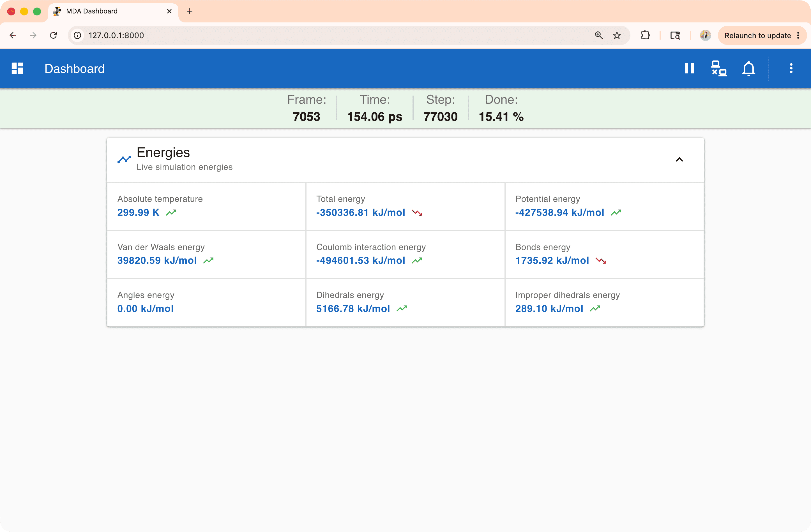Click the Frame value 7053
The image size is (811, 532).
pyautogui.click(x=306, y=117)
